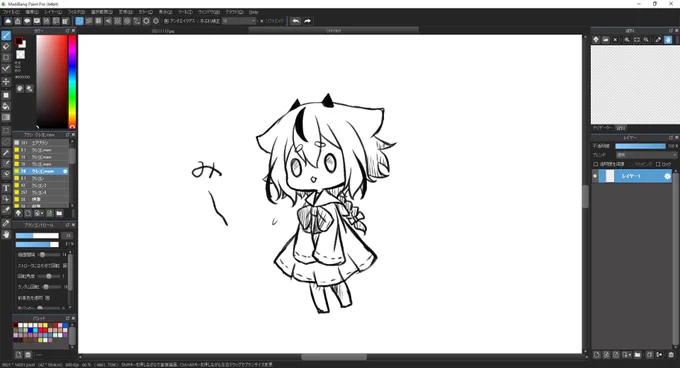680x368 pixels.
Task: Open layer settings gear on レイヤー1
Action: 667,176
